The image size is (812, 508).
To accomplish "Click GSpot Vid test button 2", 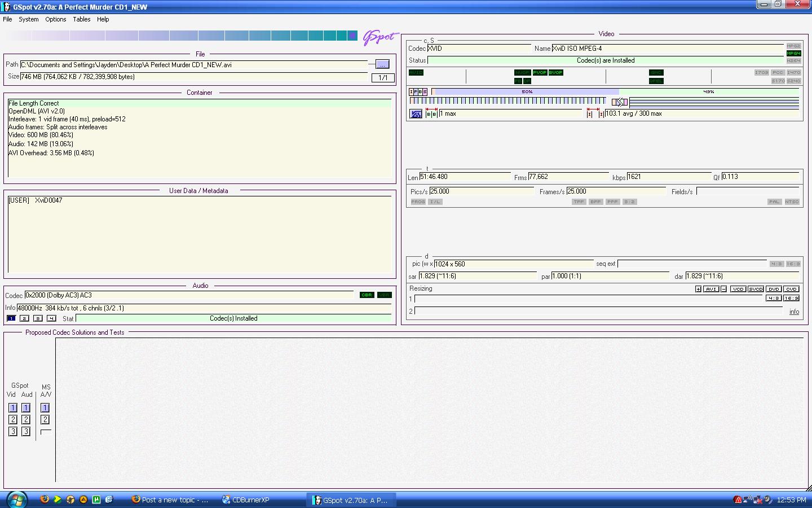I will (13, 419).
